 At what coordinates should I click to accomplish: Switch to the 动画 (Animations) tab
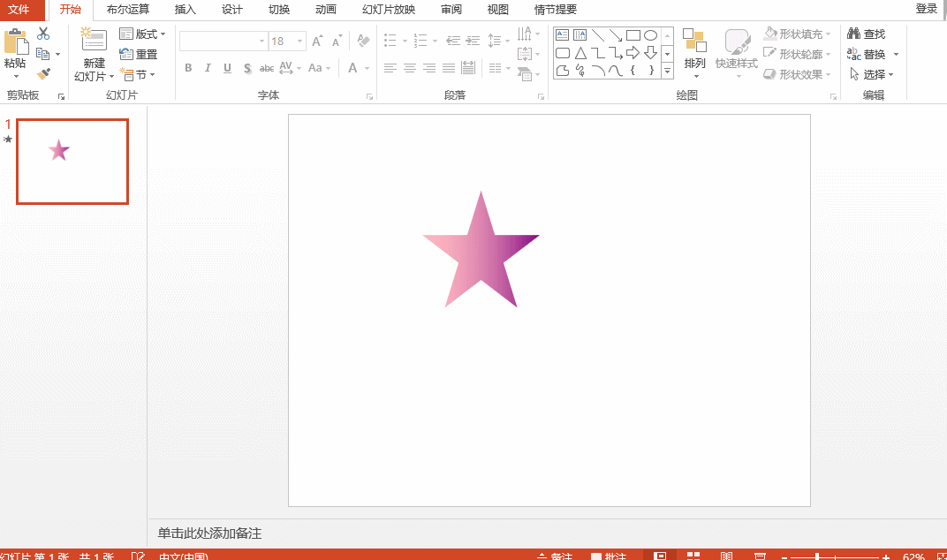pyautogui.click(x=326, y=10)
